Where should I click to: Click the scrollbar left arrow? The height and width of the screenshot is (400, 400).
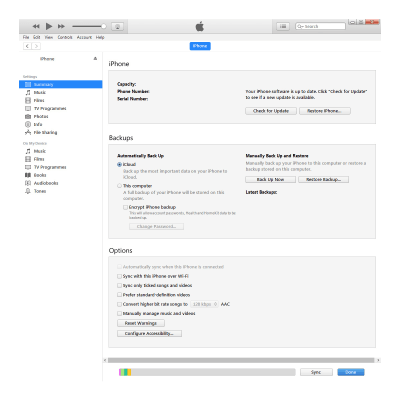pos(105,360)
